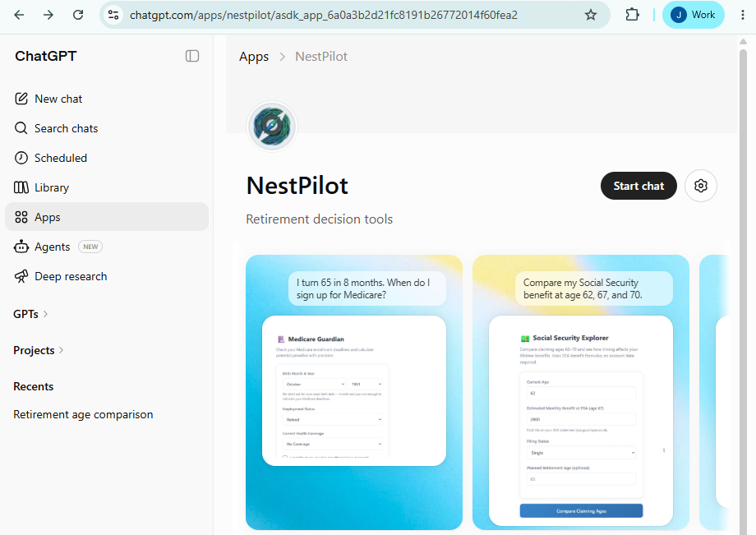
Task: Open the browser extensions menu
Action: [632, 15]
